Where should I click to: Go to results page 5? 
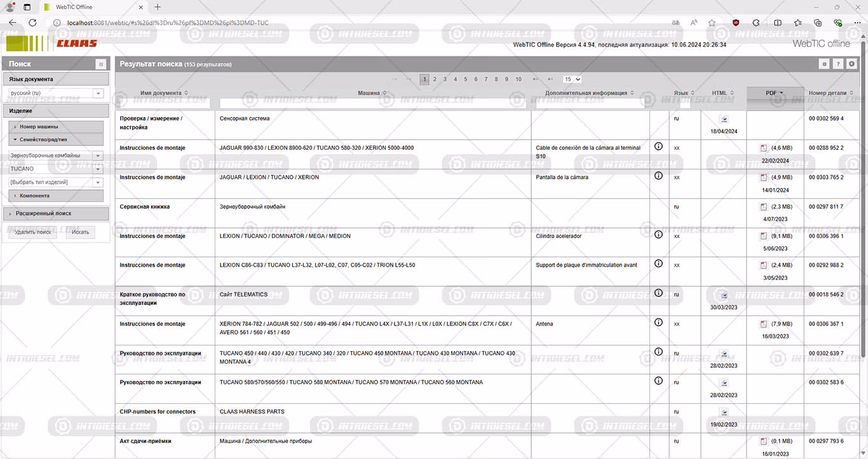[x=465, y=79]
